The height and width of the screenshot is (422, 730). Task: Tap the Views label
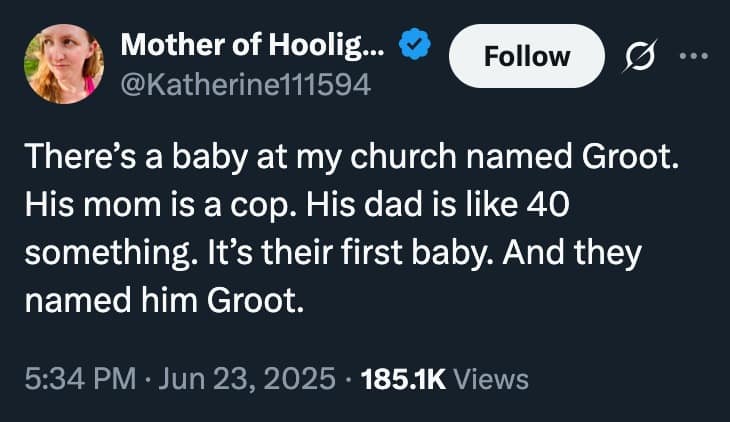(x=490, y=379)
